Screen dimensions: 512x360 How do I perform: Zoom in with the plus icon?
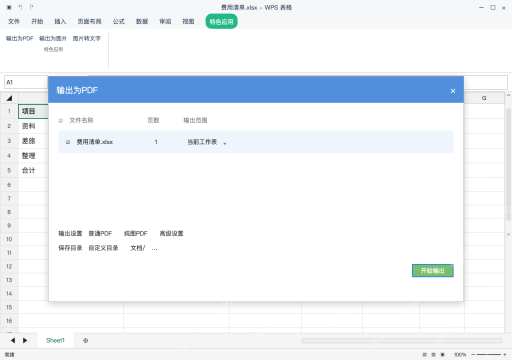pyautogui.click(x=505, y=355)
